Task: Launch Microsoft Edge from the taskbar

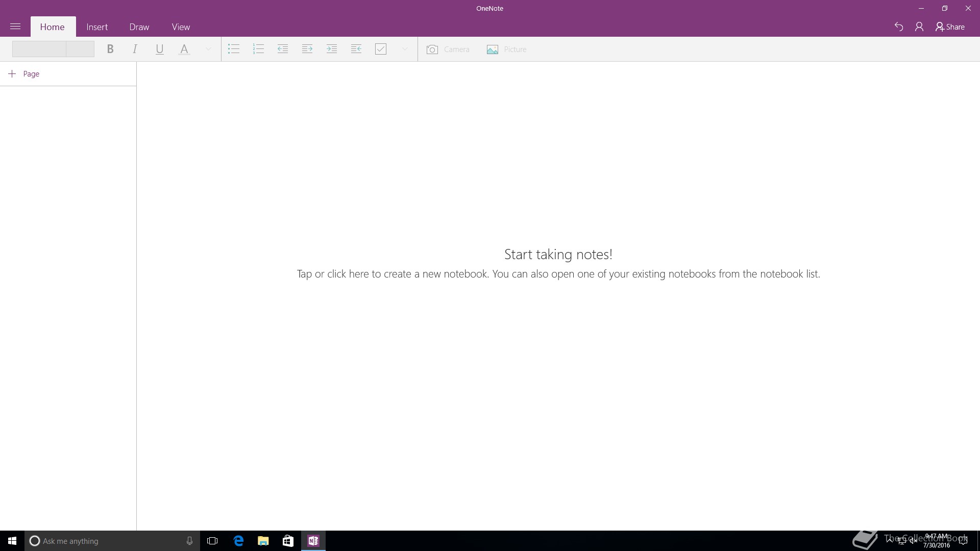Action: [238, 541]
